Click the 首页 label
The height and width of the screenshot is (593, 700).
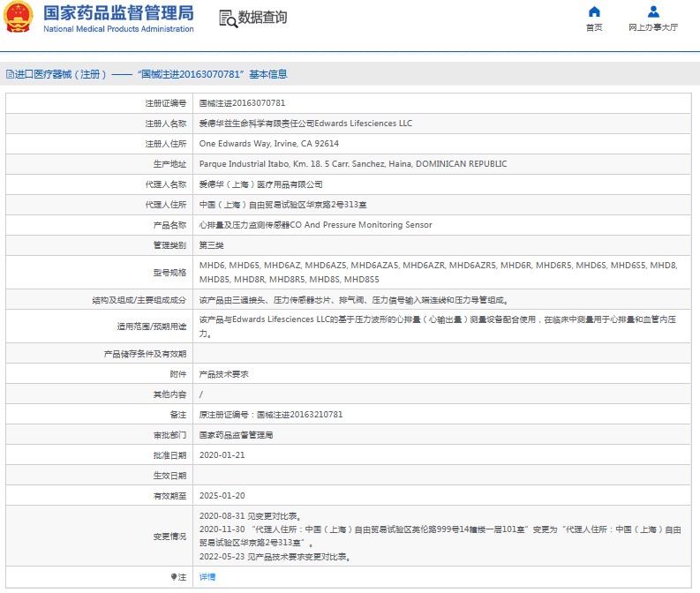(594, 27)
